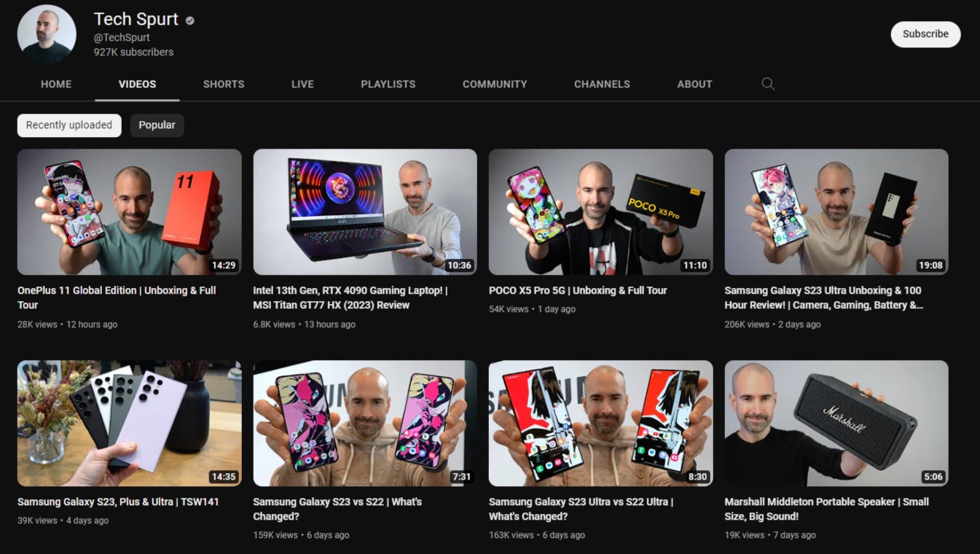Select the VIDEOS tab
The width and height of the screenshot is (980, 554).
coord(137,84)
